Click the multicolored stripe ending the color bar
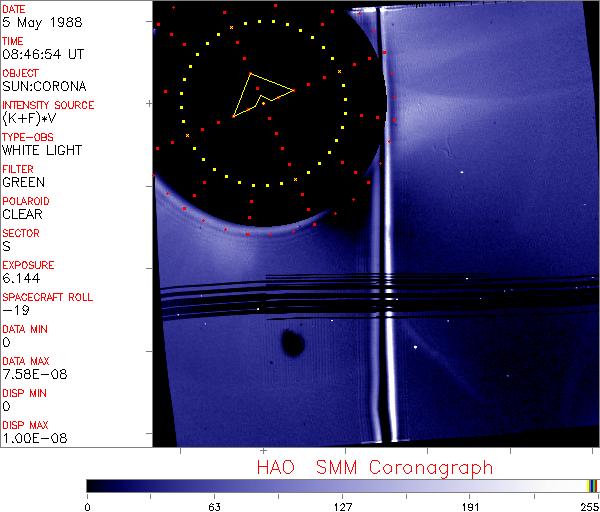Screen dimensions: 600x512 593,486
